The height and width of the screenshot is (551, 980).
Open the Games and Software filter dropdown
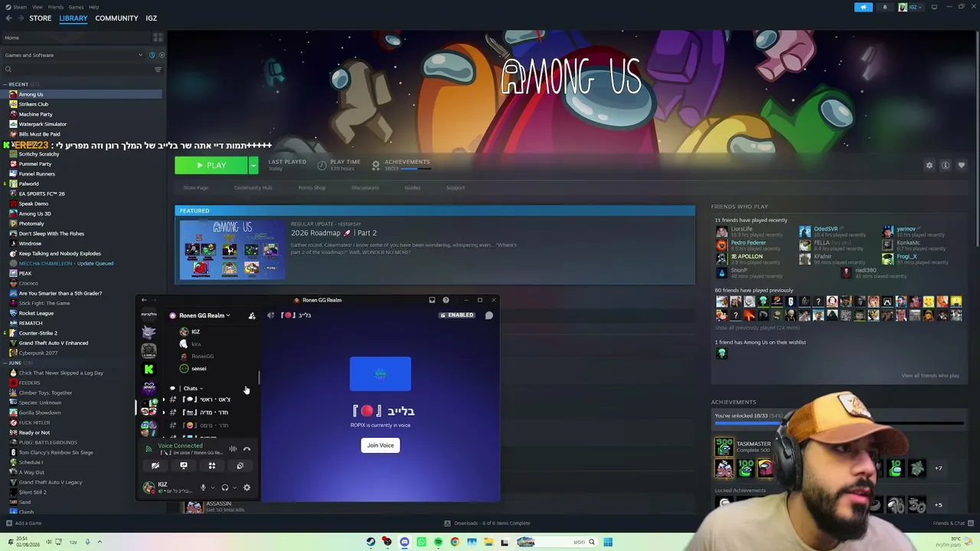pos(73,55)
